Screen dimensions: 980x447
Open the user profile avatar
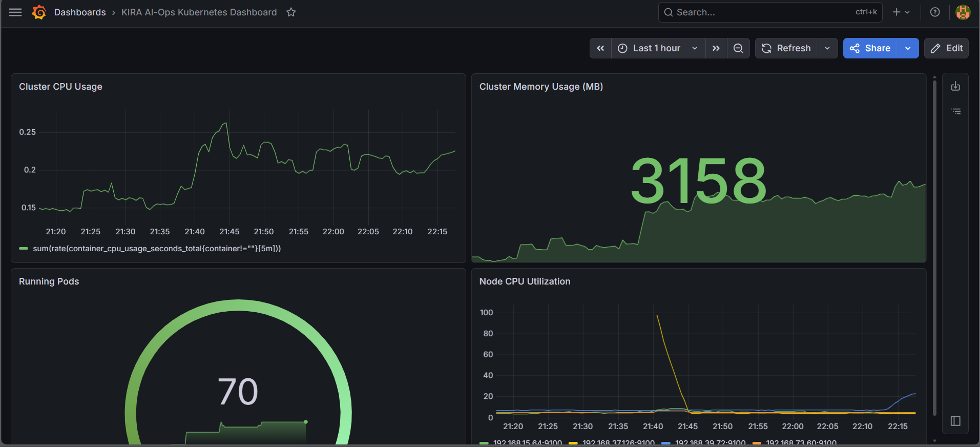tap(963, 12)
